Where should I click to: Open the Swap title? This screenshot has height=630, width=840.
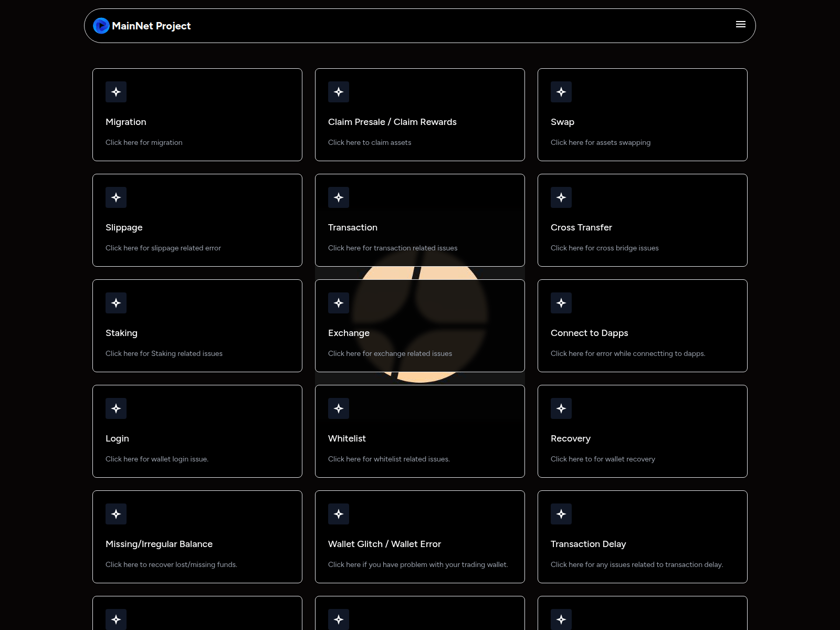562,122
